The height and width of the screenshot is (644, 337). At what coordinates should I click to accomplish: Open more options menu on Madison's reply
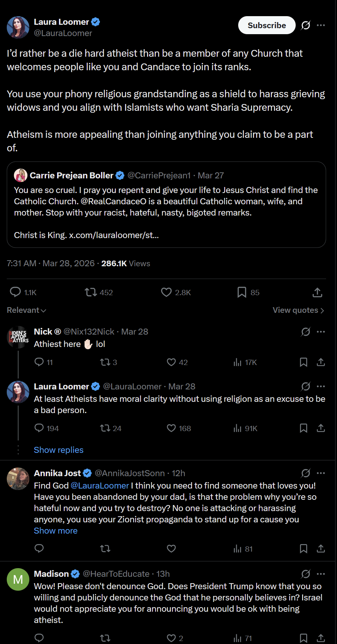(321, 574)
